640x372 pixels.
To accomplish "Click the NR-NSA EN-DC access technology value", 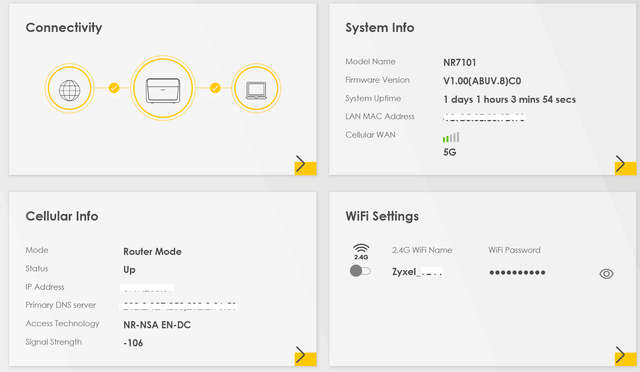I will [x=157, y=325].
